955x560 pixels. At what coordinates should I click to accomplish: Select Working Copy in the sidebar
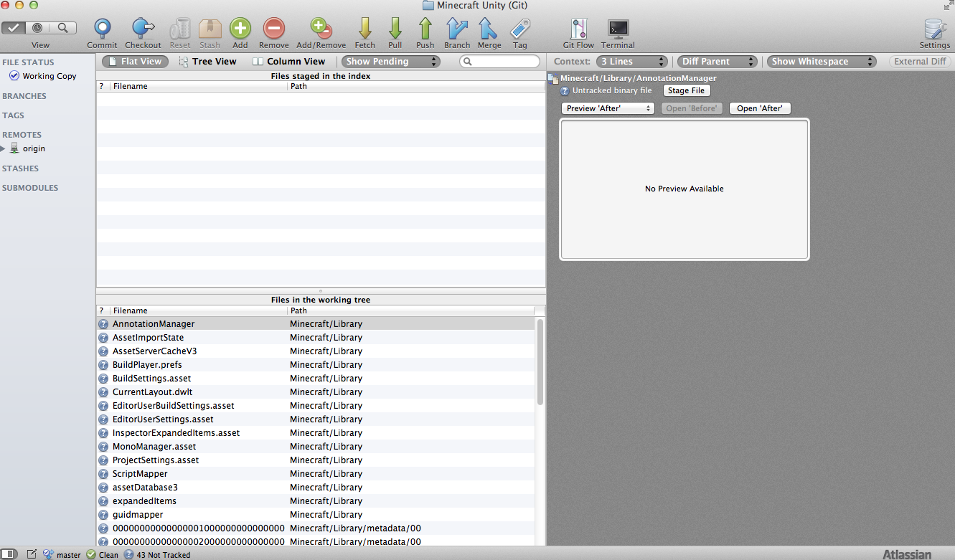click(49, 76)
